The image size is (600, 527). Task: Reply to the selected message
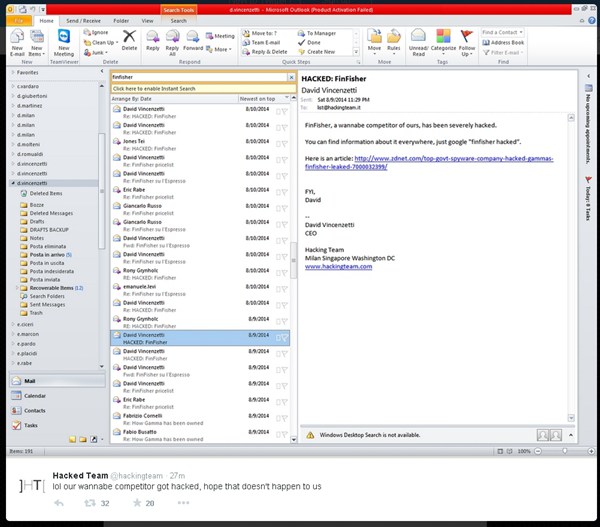click(x=153, y=40)
